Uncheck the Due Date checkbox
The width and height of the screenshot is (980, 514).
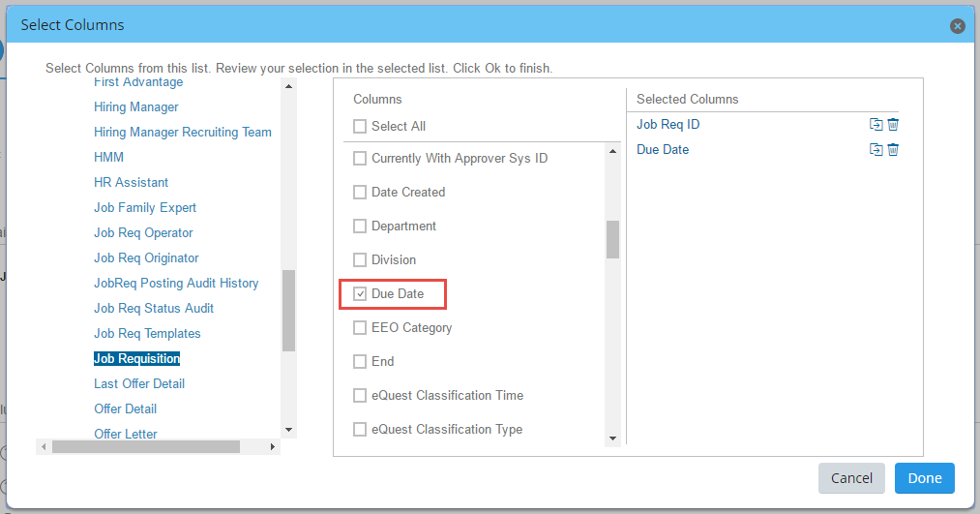pos(360,294)
